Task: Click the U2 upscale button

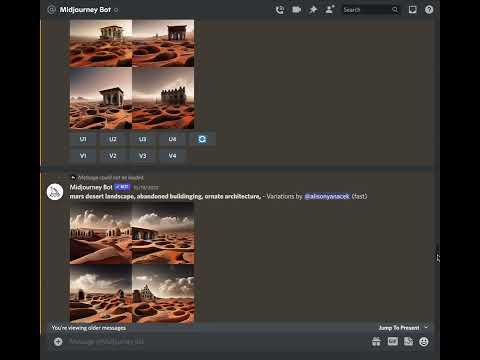Action: click(x=113, y=139)
